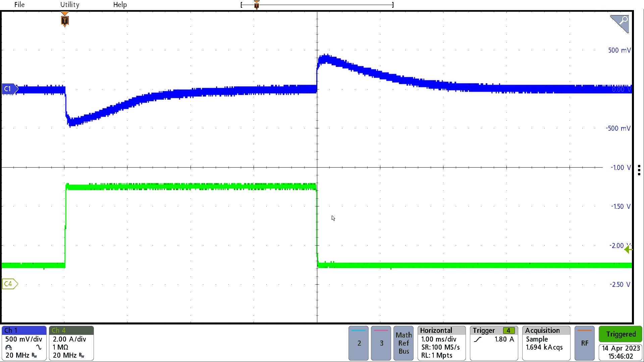Click the 1.00 ms/div timebase text

(439, 339)
